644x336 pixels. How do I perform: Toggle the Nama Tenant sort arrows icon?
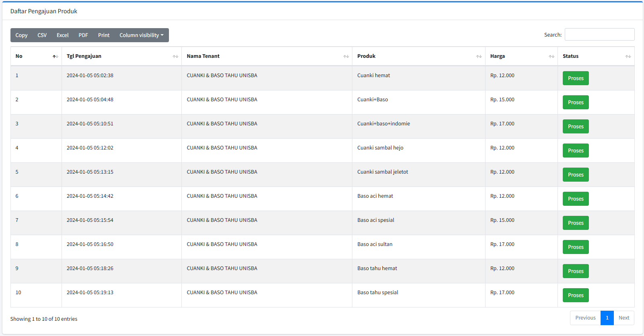click(x=346, y=57)
